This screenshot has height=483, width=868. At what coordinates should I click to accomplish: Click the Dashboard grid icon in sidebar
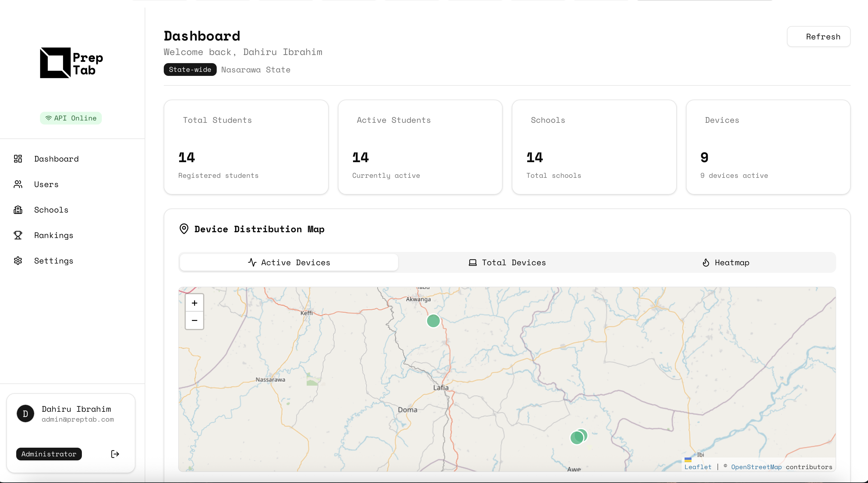tap(18, 159)
